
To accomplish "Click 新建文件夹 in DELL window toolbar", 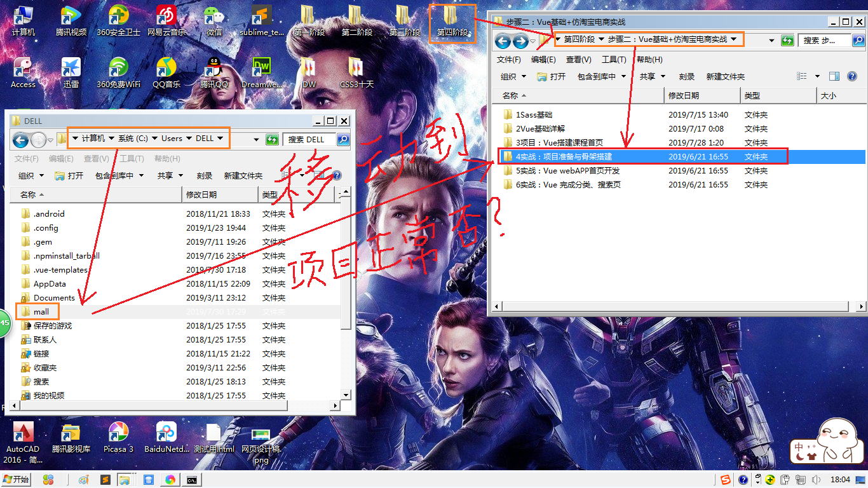I will [x=243, y=175].
